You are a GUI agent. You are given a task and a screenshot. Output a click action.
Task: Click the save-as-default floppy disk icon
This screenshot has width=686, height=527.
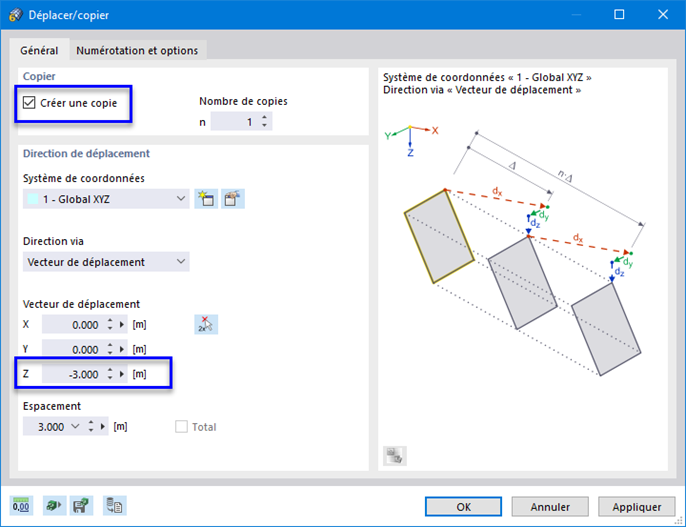(81, 506)
